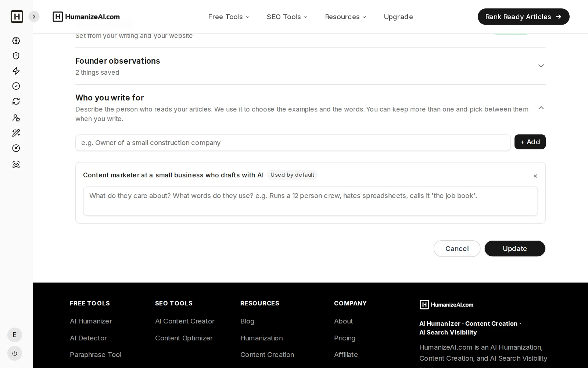Open the Free Tools dropdown menu
The width and height of the screenshot is (588, 368).
[229, 17]
